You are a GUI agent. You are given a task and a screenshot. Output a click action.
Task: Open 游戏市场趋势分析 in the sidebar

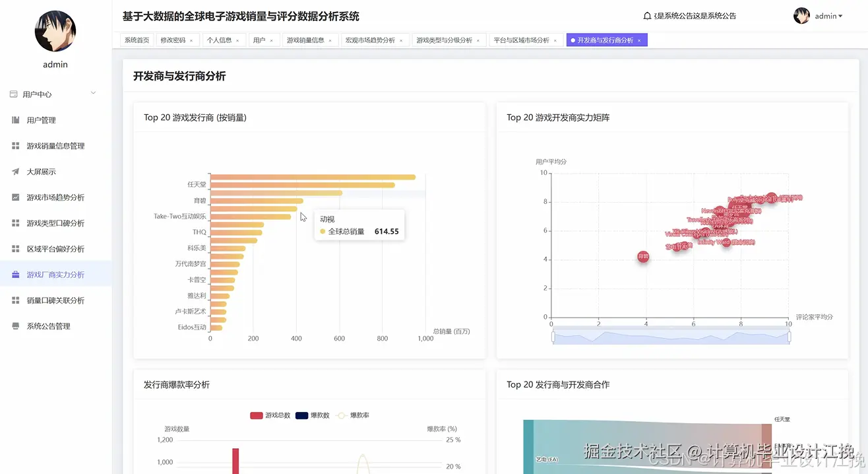click(x=56, y=197)
